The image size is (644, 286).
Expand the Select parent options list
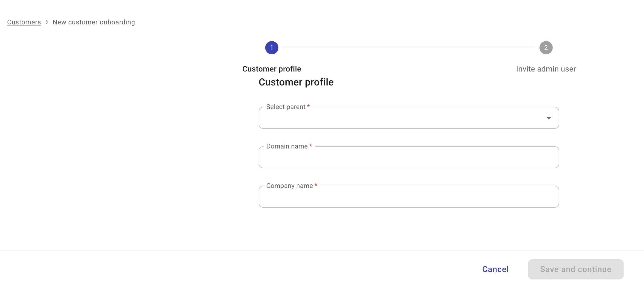tap(549, 118)
